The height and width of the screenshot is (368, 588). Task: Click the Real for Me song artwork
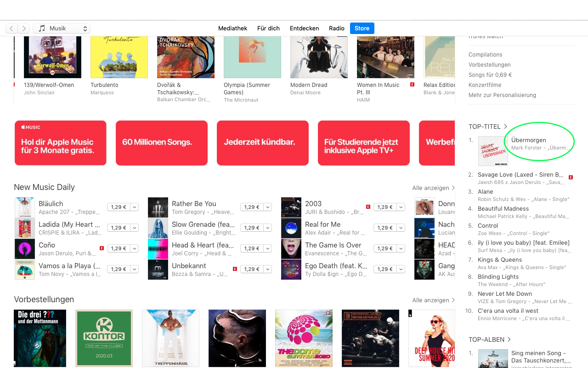point(291,228)
